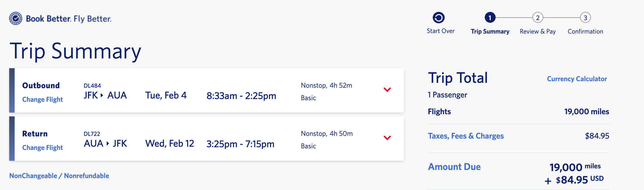Click the Delta globe logo icon
The width and height of the screenshot is (644, 190).
click(16, 18)
